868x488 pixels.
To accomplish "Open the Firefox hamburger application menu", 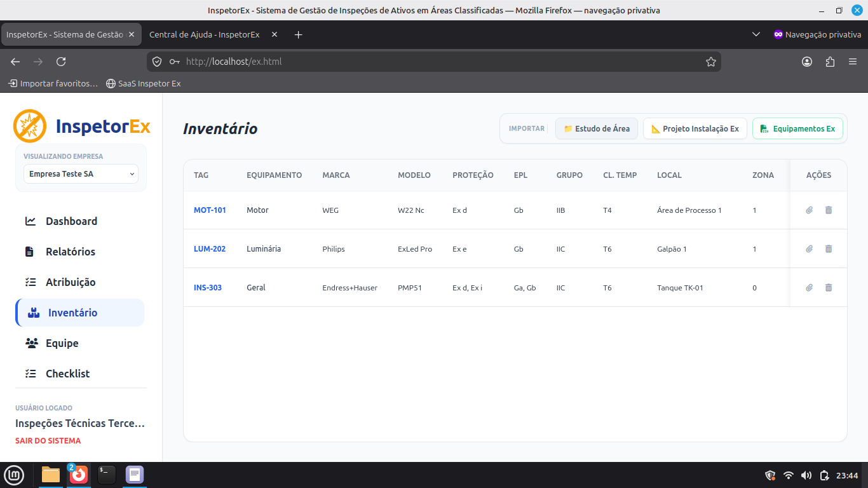I will pyautogui.click(x=853, y=62).
